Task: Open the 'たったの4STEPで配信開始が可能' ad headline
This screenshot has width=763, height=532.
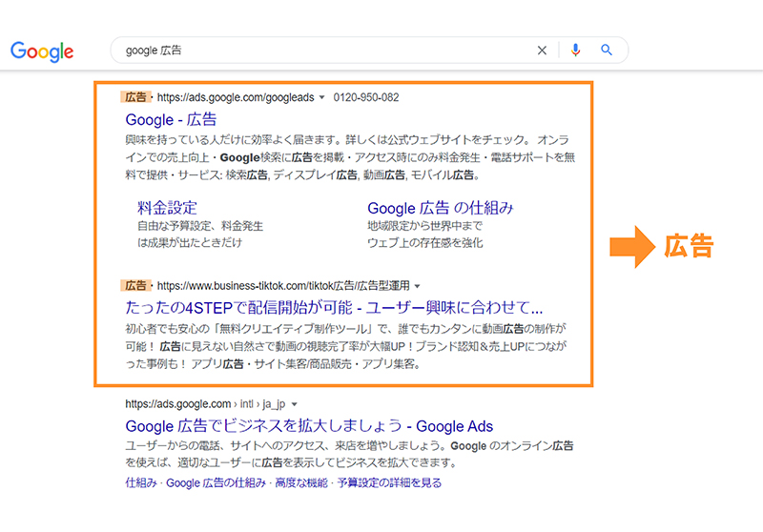Action: [334, 308]
